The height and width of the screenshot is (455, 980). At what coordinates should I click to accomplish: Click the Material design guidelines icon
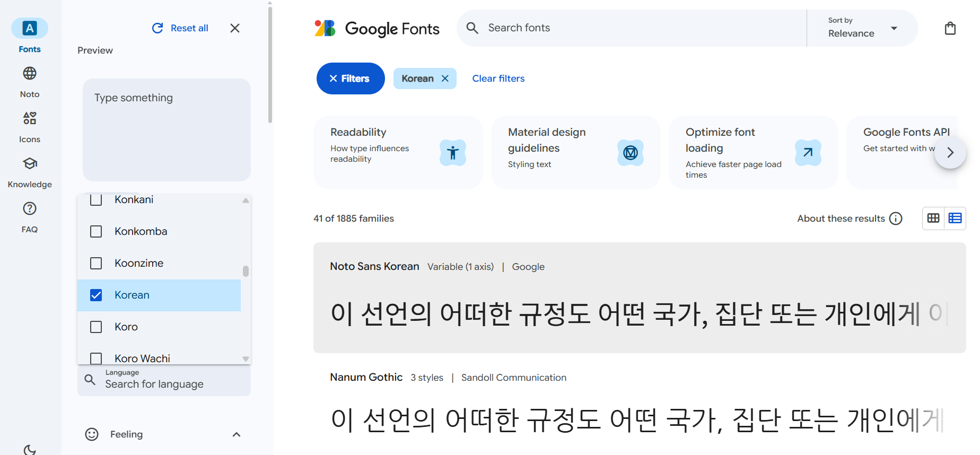[631, 153]
